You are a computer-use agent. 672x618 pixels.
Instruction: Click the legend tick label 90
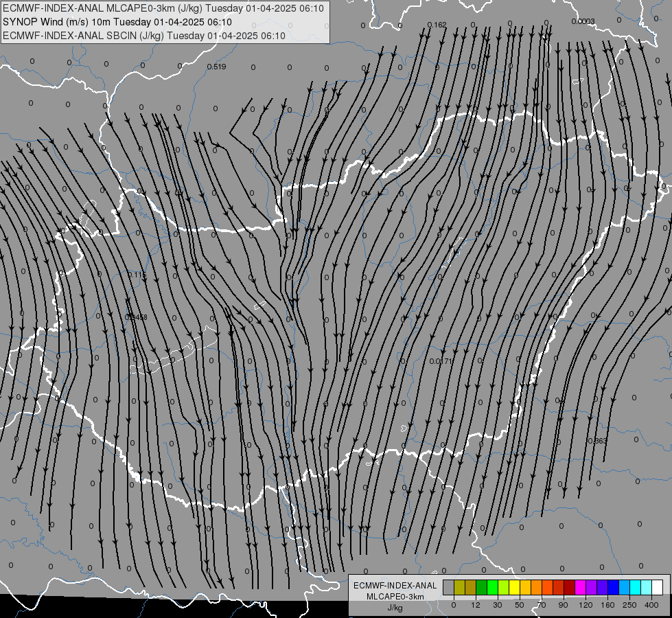tap(563, 605)
